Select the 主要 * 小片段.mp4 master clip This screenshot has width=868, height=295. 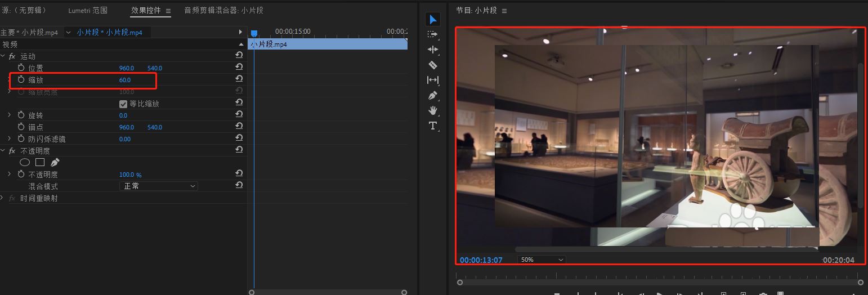(29, 33)
